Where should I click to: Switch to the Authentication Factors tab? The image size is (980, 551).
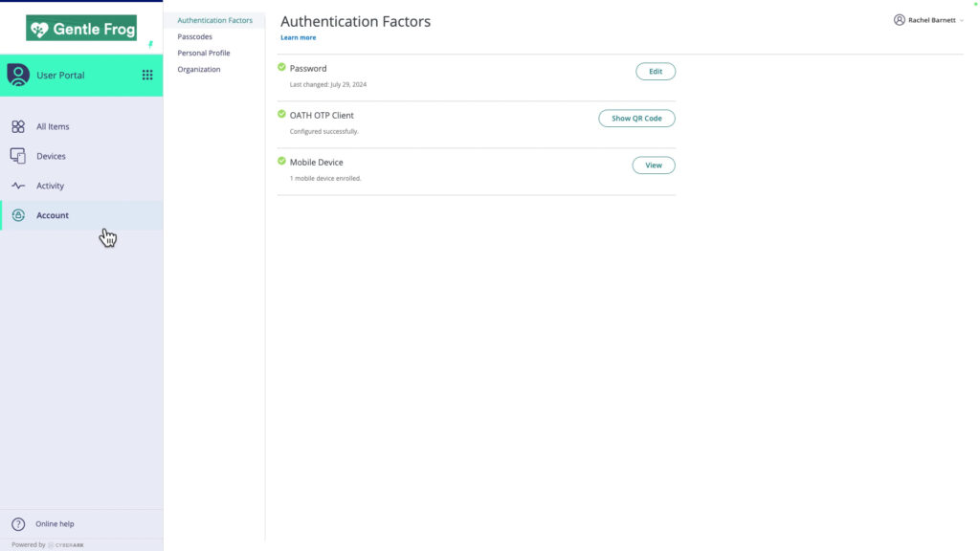point(215,19)
